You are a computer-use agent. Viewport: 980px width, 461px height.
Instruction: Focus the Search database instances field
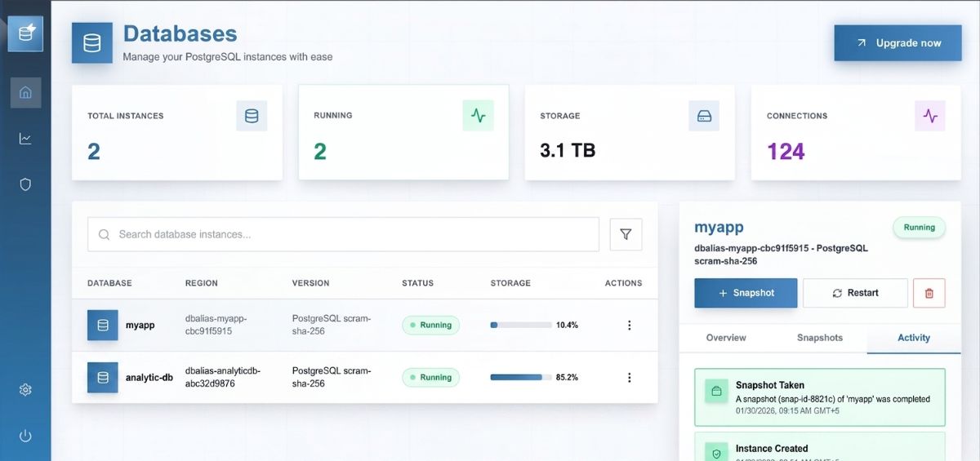tap(343, 234)
